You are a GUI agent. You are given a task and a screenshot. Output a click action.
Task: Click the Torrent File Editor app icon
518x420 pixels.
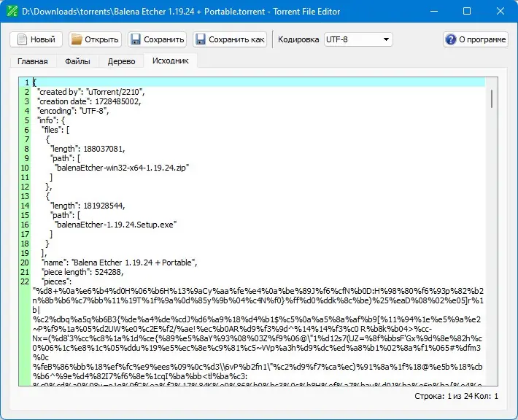(12, 11)
